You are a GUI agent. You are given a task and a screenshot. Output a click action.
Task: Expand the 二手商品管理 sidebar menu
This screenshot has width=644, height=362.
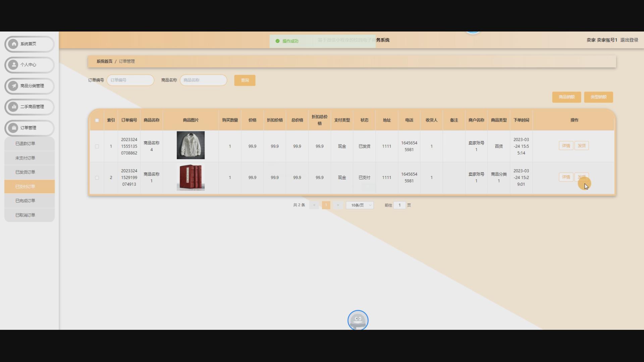32,107
